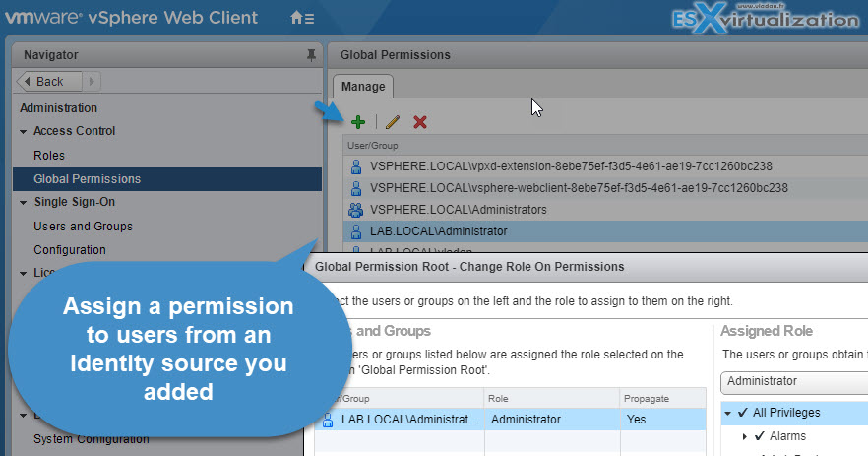
Task: Select the LAB.LOCAL\Administrator permission row
Action: [605, 231]
